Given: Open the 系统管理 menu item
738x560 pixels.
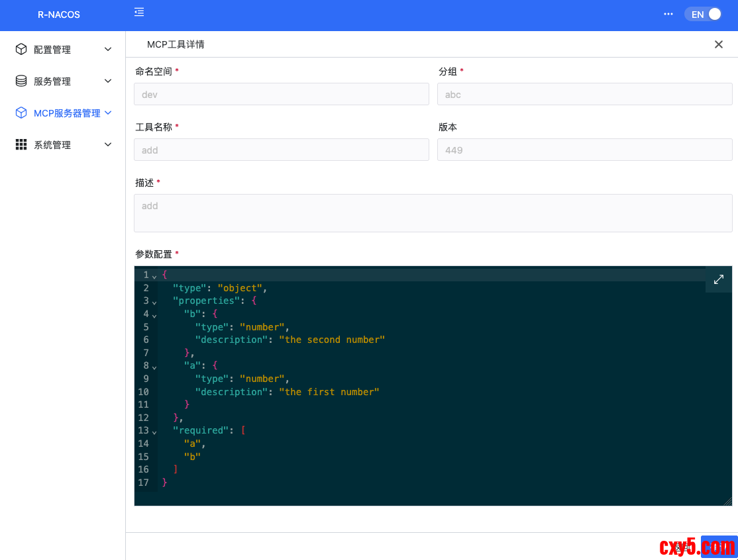Looking at the screenshot, I should point(52,145).
